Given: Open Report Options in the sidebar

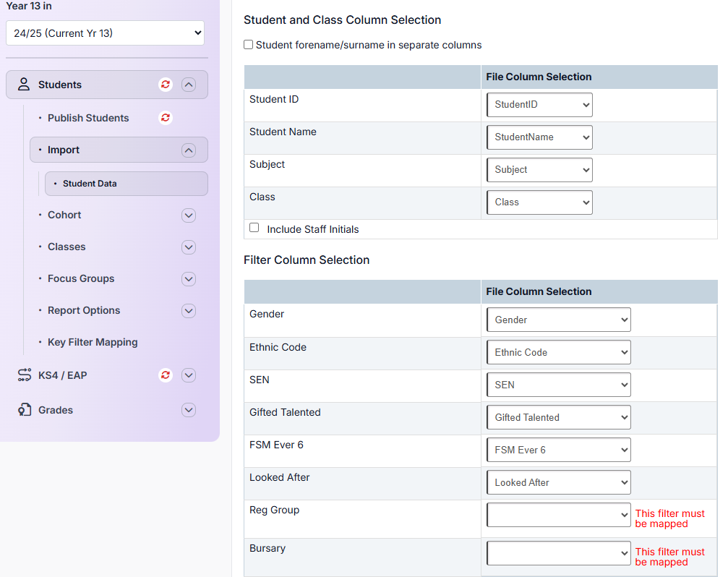Looking at the screenshot, I should pos(84,310).
